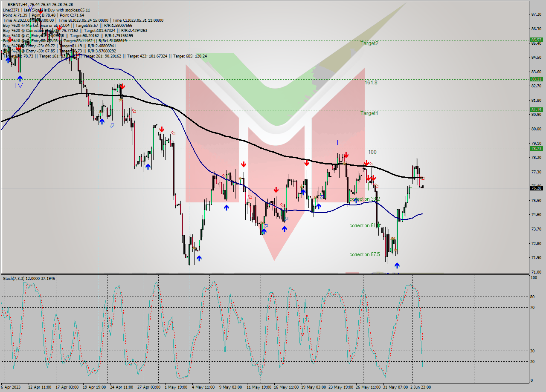This screenshot has height=392, width=546.
Task: Click the blue buy arrow at the 11 May low
Action: click(x=264, y=231)
